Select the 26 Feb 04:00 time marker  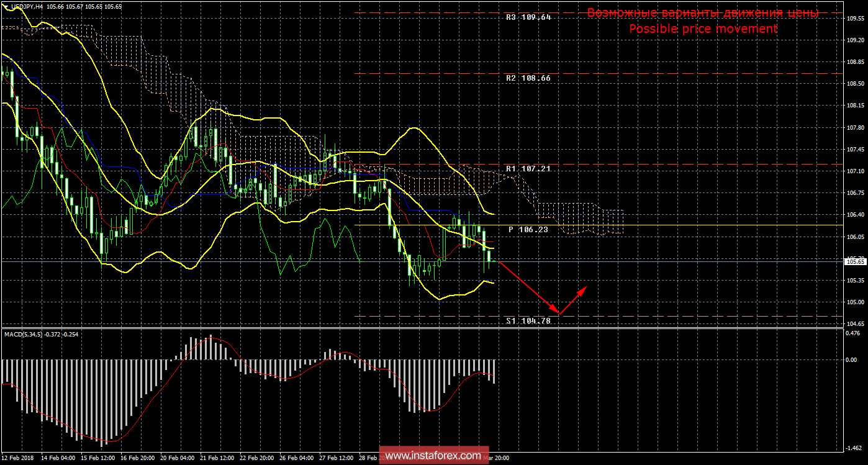pyautogui.click(x=297, y=458)
